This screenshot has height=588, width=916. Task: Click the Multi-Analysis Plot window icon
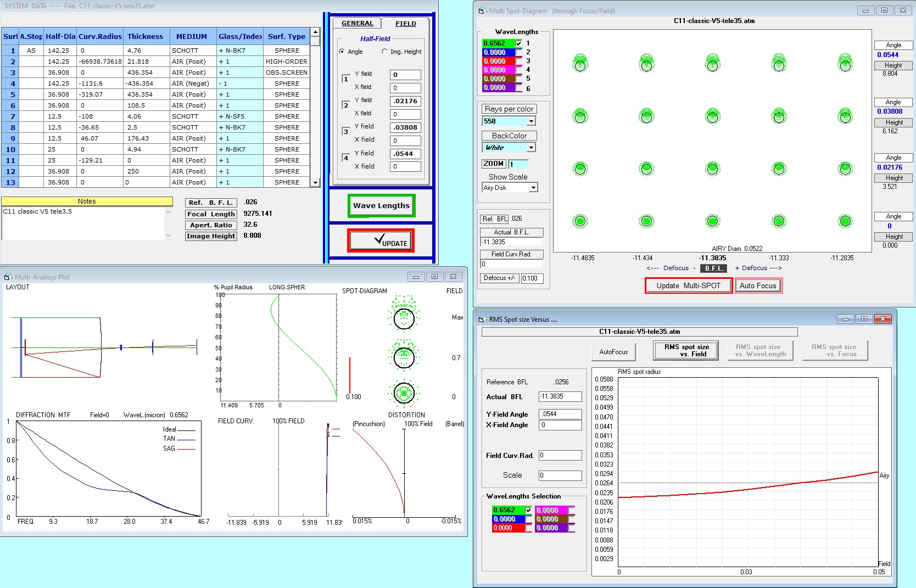pos(8,277)
